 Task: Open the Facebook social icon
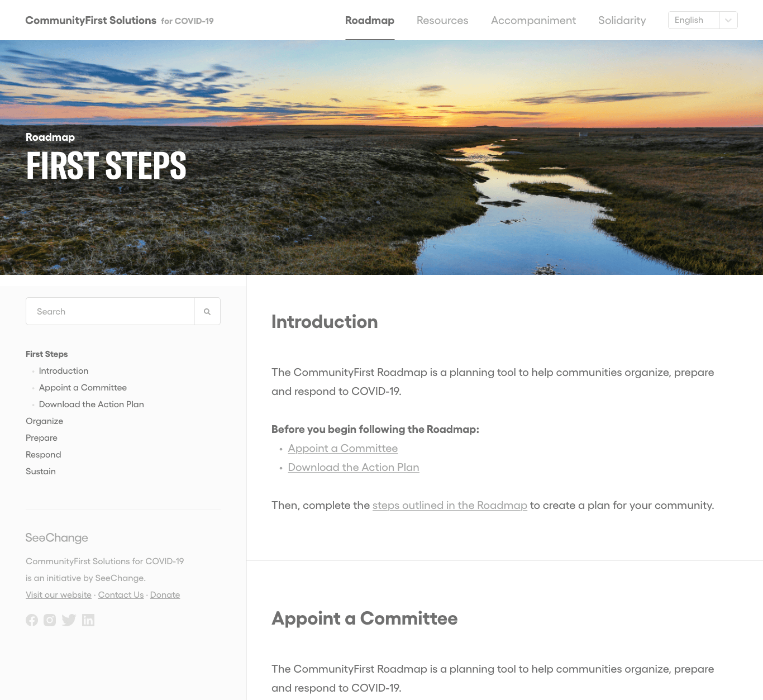pos(32,620)
